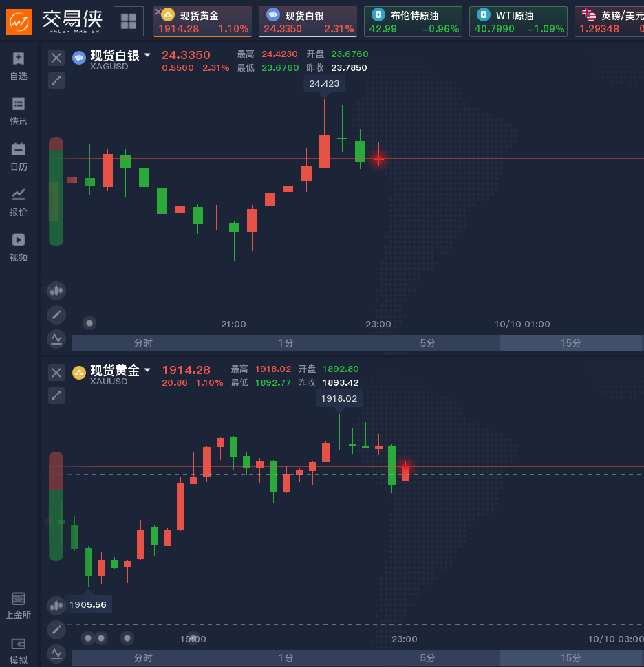Click gold price 1914.28 in chart header
The height and width of the screenshot is (667, 644).
(186, 370)
